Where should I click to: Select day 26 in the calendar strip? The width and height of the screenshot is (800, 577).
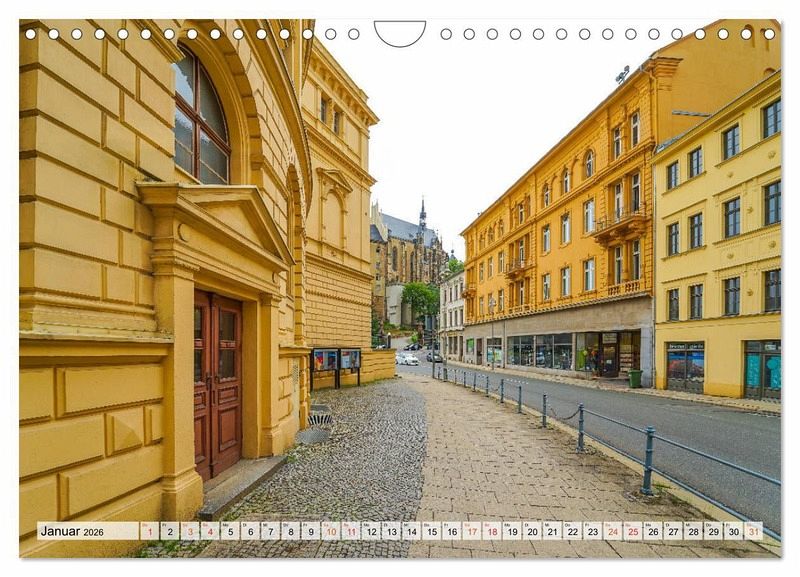coord(654,531)
